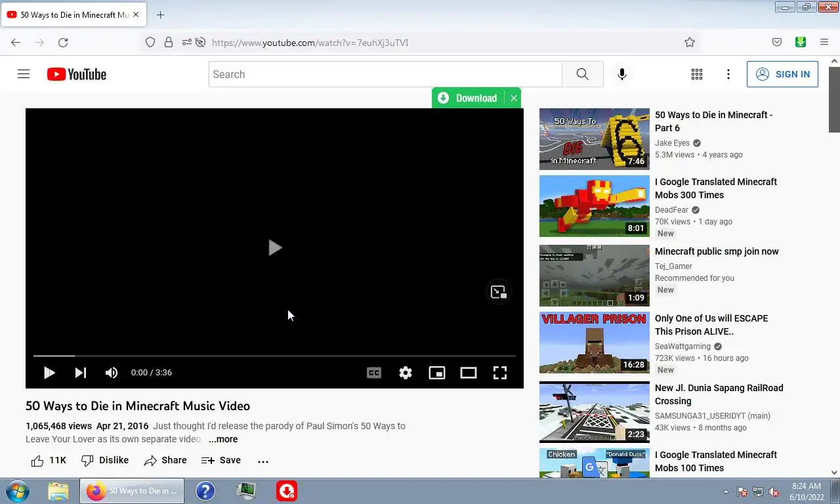
Task: Click the search magnifier button
Action: click(x=583, y=74)
